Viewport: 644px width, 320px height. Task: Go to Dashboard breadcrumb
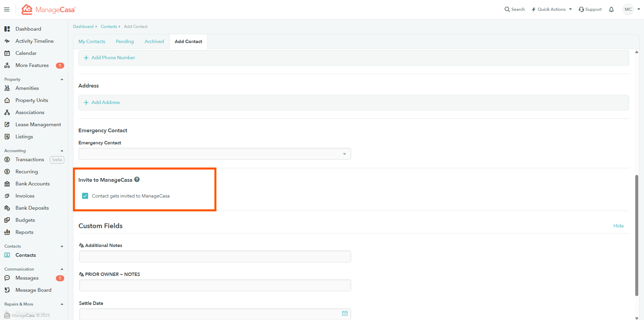click(x=83, y=27)
